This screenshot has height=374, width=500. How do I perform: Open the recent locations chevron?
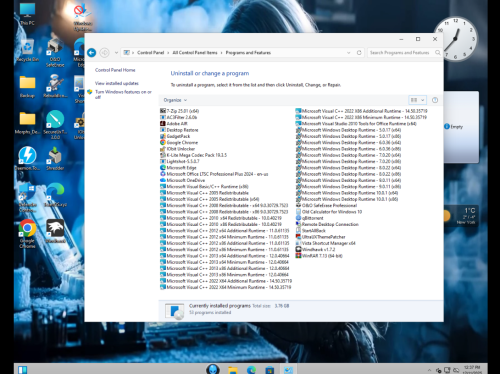coord(116,53)
